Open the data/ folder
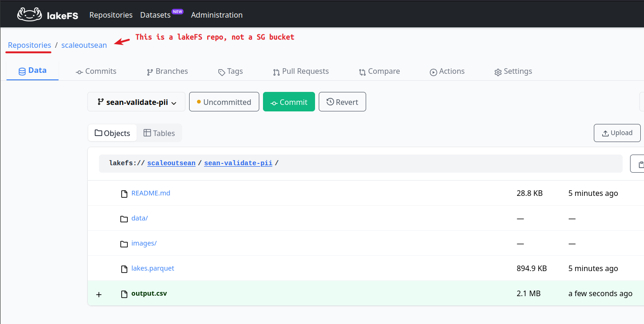 pyautogui.click(x=139, y=218)
